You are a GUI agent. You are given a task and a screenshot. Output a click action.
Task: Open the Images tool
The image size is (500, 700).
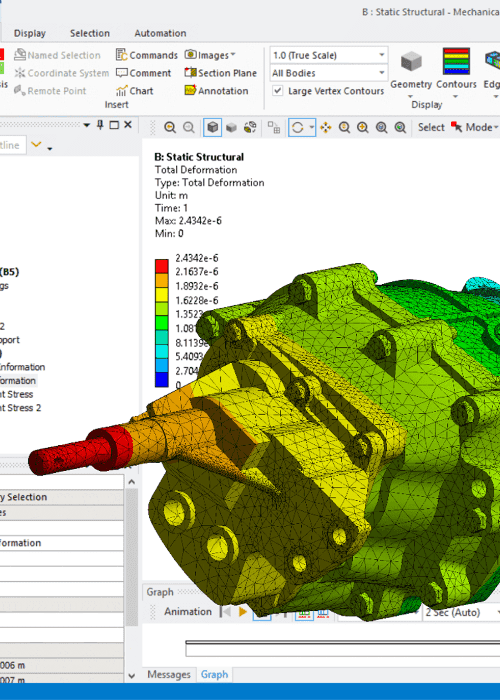point(210,55)
